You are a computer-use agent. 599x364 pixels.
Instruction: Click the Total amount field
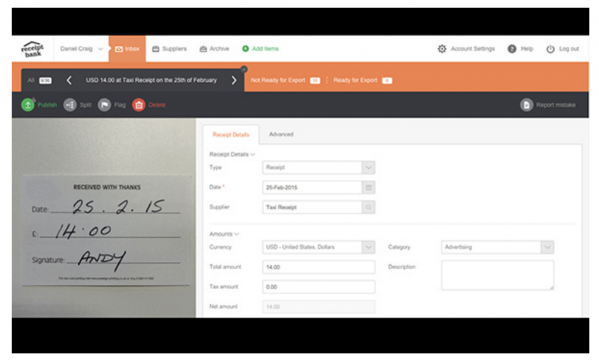(319, 267)
